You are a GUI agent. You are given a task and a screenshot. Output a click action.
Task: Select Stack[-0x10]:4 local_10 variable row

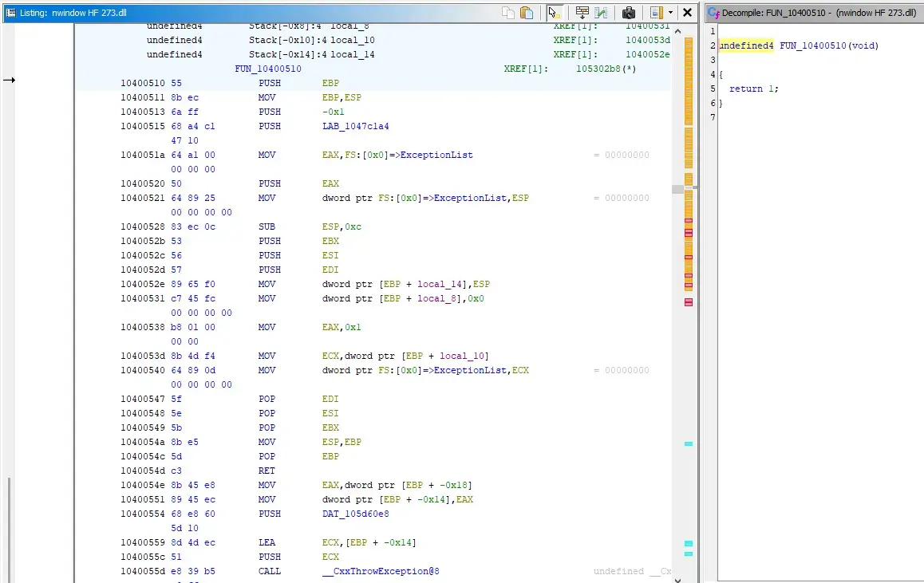(x=311, y=40)
